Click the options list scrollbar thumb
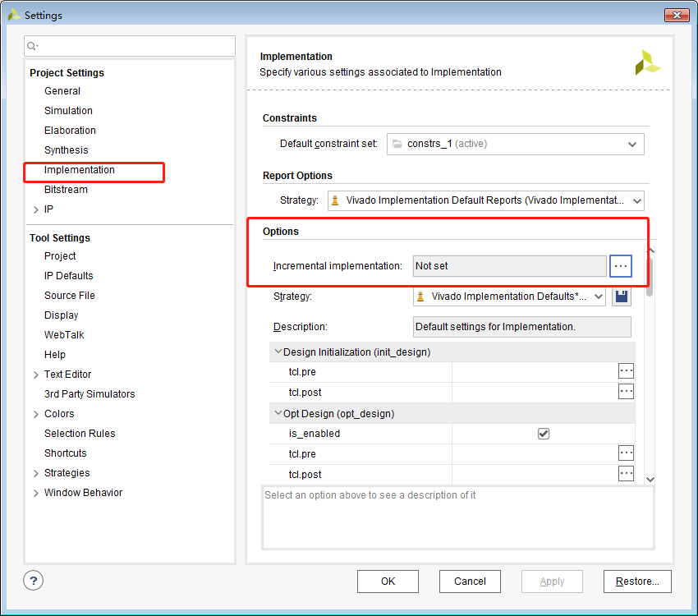The height and width of the screenshot is (616, 698). [650, 277]
